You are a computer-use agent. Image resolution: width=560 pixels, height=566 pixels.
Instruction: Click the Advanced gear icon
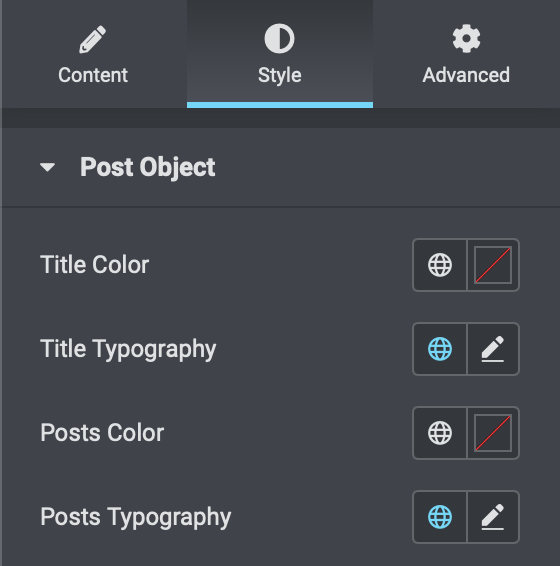click(466, 39)
